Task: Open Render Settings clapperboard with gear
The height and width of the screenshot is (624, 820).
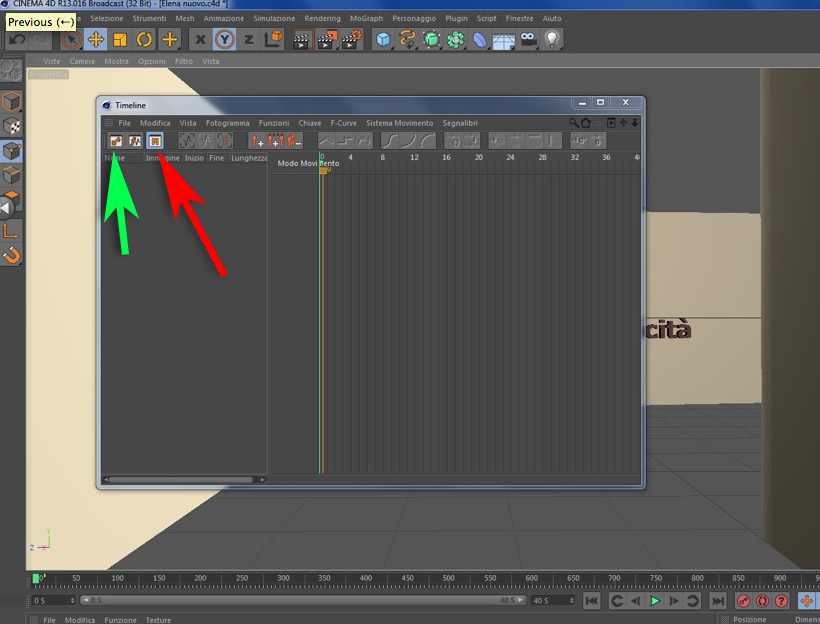Action: click(x=352, y=39)
